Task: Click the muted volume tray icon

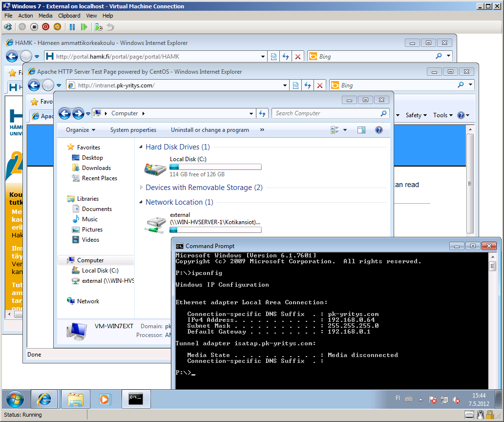Action: pos(456,400)
